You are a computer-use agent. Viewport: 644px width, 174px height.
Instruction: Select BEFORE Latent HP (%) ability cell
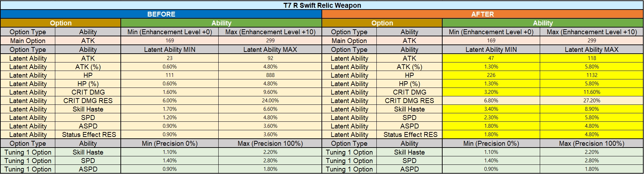[88, 84]
